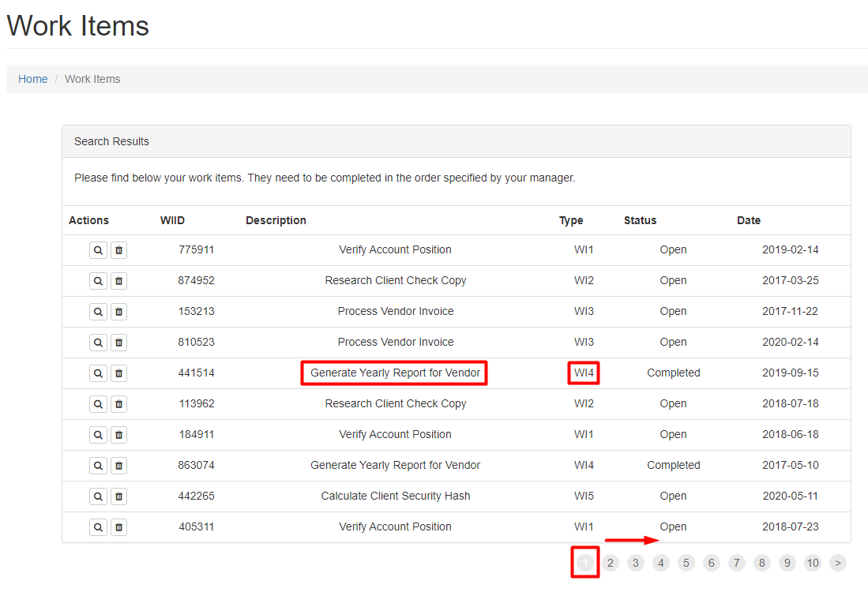Open search icon for WIID 153213
Screen dimensions: 868x592
98,312
